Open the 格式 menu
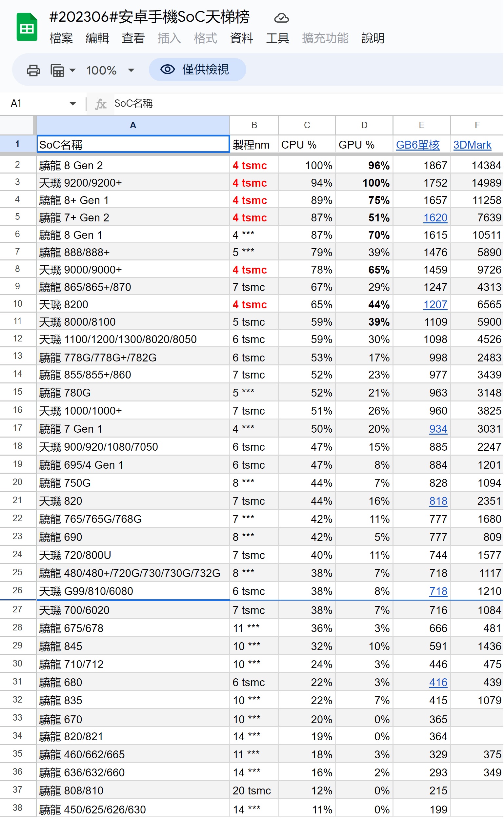 point(205,38)
